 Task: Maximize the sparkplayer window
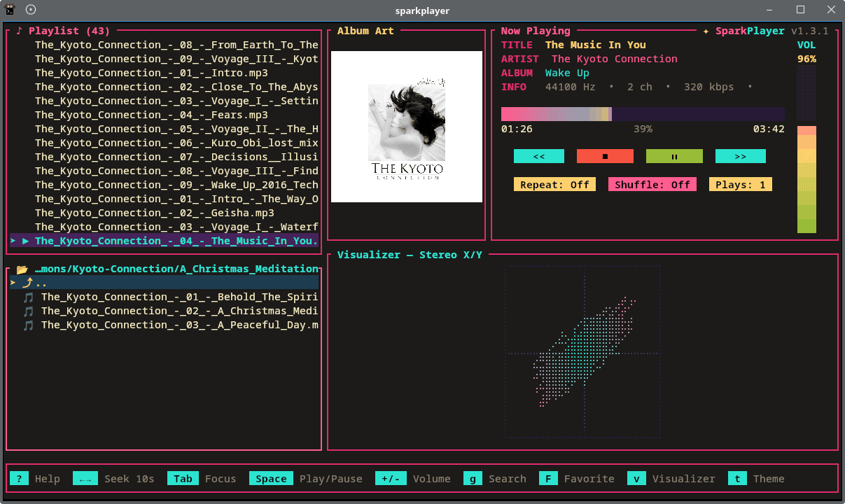click(x=800, y=10)
